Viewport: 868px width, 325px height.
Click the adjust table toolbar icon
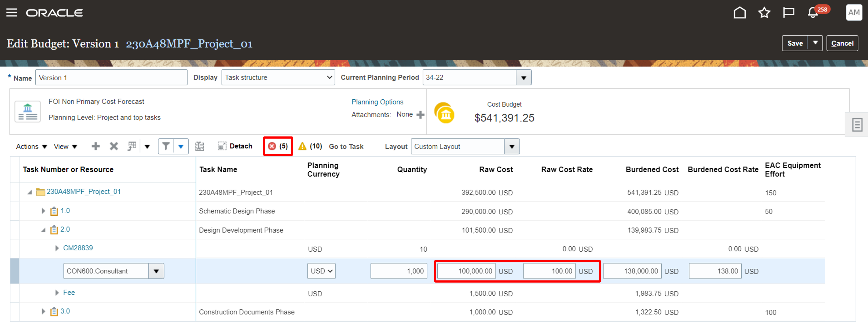point(132,146)
